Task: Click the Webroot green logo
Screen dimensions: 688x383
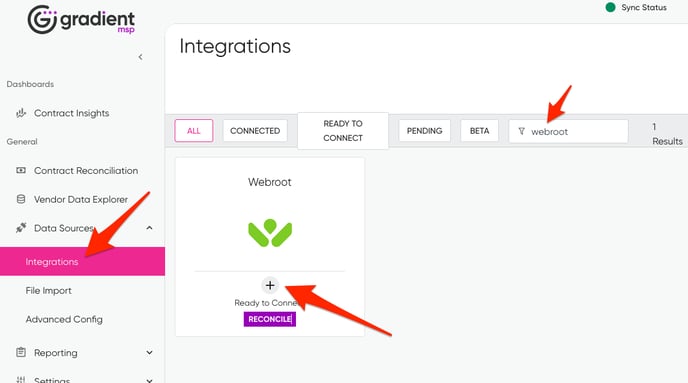Action: 270,233
